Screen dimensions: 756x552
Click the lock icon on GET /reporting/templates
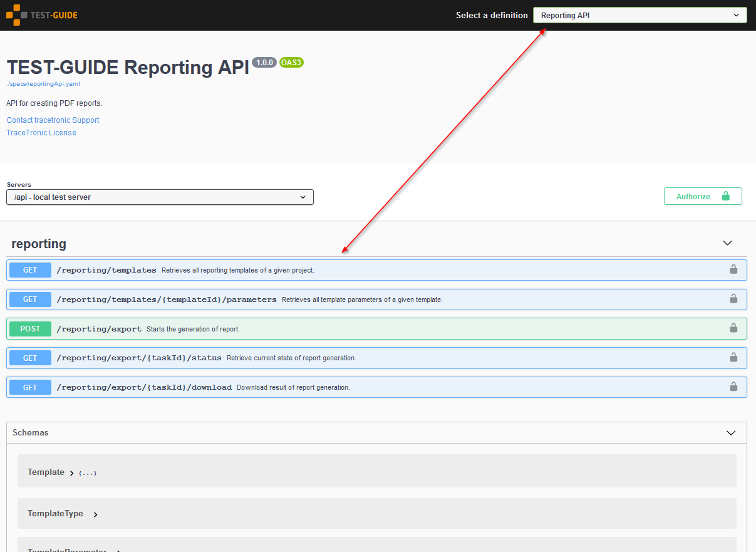pos(733,269)
